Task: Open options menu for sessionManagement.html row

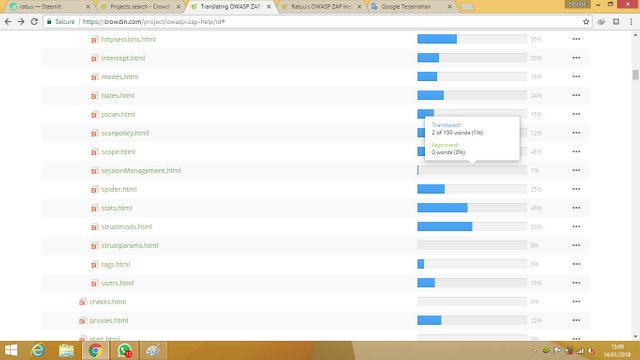Action: [576, 171]
